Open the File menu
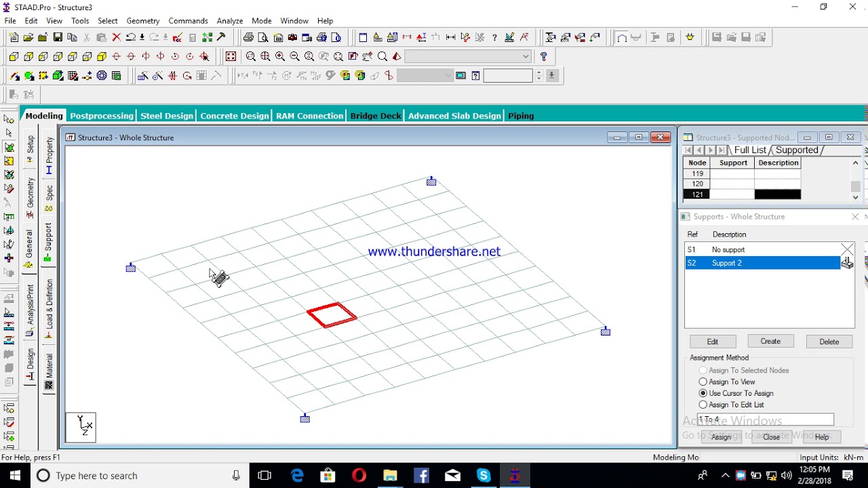Viewport: 868px width, 488px height. click(10, 21)
